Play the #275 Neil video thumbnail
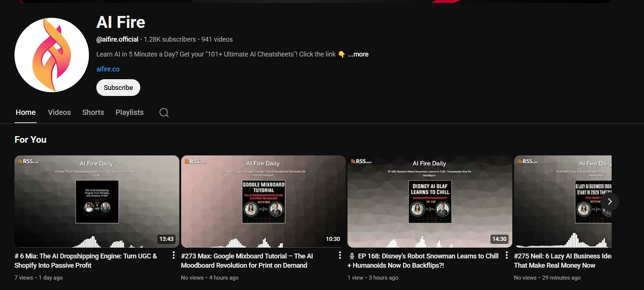 click(x=563, y=202)
